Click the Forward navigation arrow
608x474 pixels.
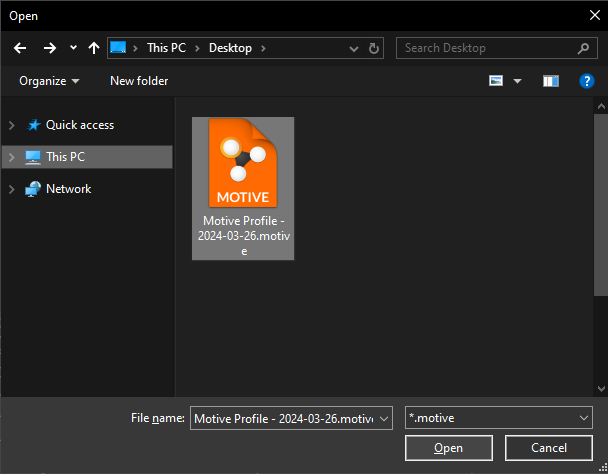(x=49, y=48)
